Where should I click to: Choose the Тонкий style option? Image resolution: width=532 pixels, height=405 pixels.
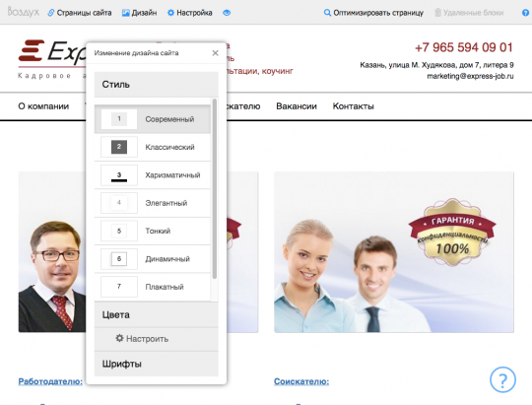pyautogui.click(x=153, y=231)
